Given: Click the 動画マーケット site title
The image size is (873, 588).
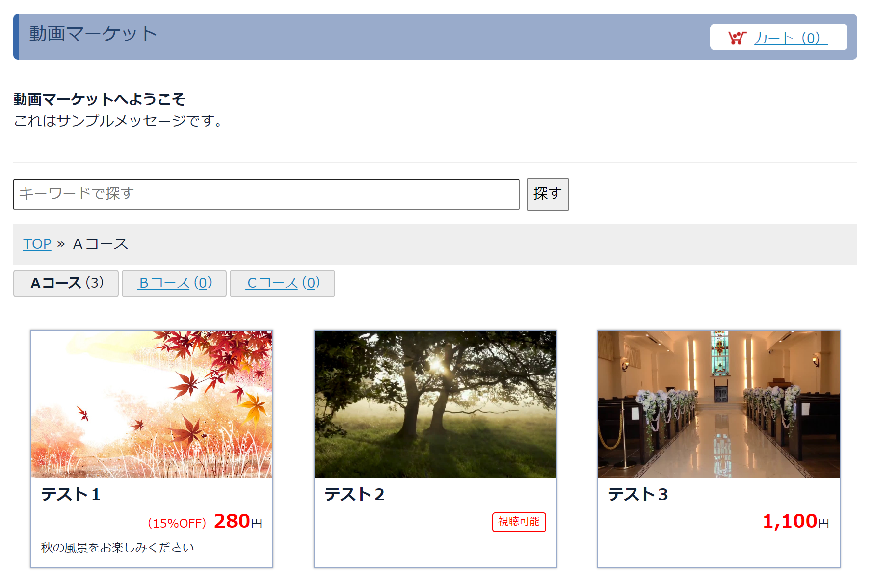Looking at the screenshot, I should pyautogui.click(x=93, y=34).
